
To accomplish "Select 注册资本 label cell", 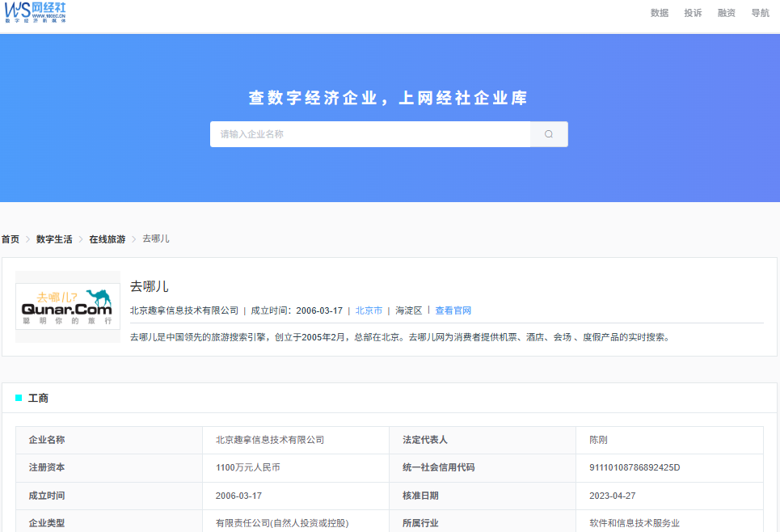I will click(109, 468).
